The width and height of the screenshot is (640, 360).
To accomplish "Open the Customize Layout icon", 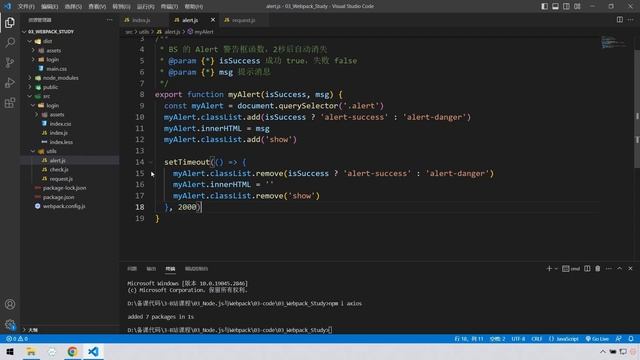I will (x=577, y=6).
